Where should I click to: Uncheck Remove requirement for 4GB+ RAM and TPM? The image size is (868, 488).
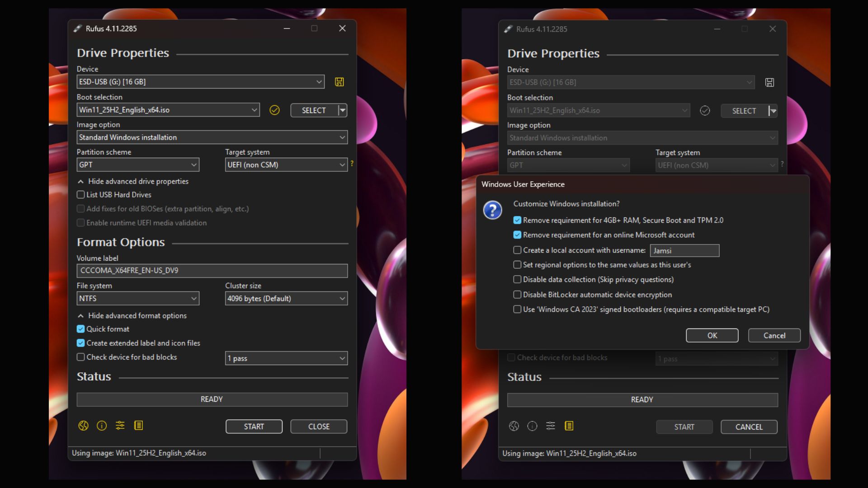pos(517,220)
